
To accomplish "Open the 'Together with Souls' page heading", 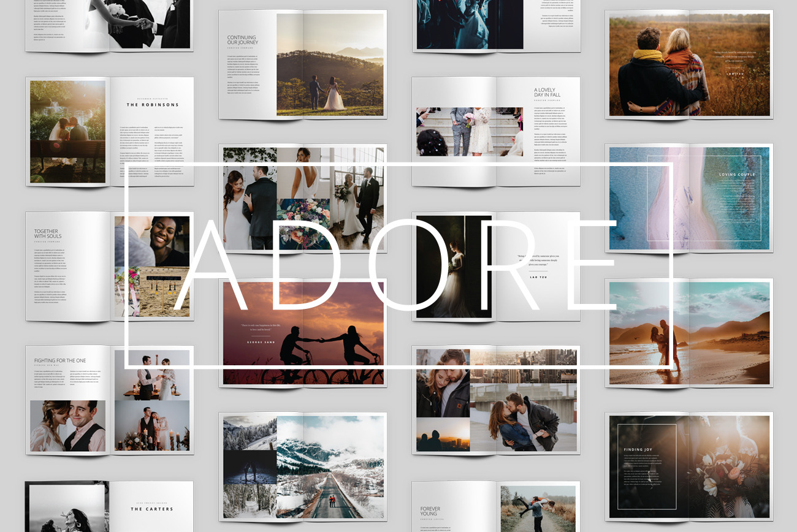I will click(48, 234).
